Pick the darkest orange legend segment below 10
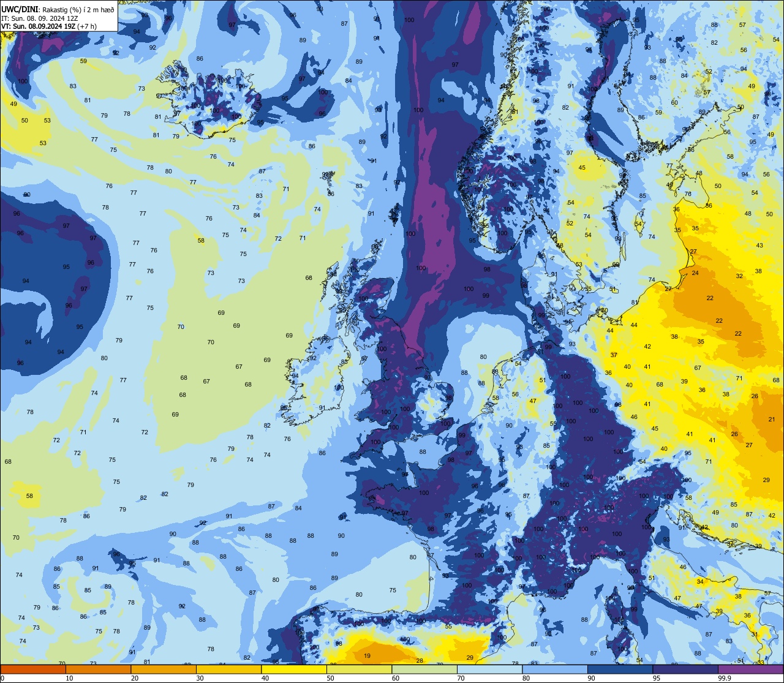This screenshot has width=784, height=683. point(33,669)
